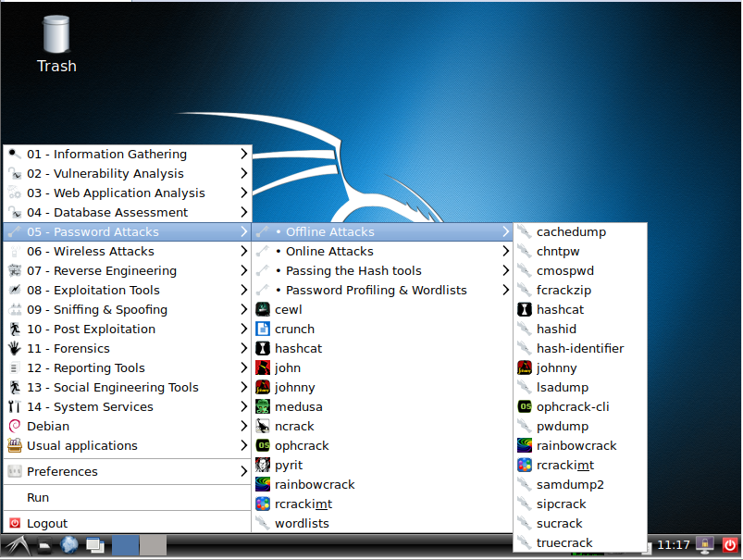Screen dimensions: 743x560
Task: Click the ncrack icon
Action: point(263,427)
